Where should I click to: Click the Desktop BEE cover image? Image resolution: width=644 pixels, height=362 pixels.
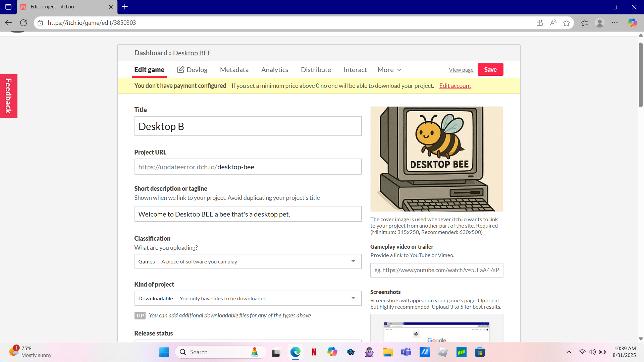(x=436, y=159)
